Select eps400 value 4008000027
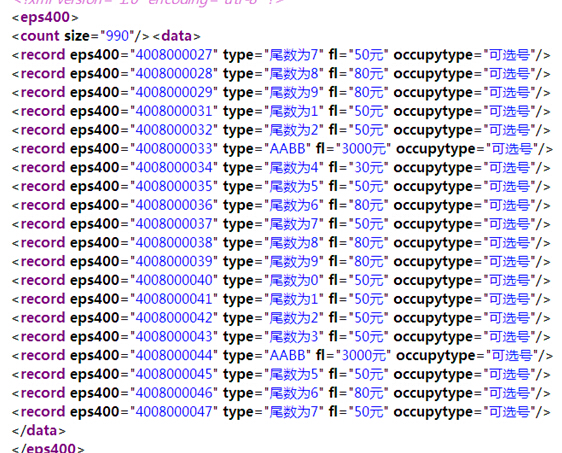Screen dimensions: 562x453 click(174, 55)
